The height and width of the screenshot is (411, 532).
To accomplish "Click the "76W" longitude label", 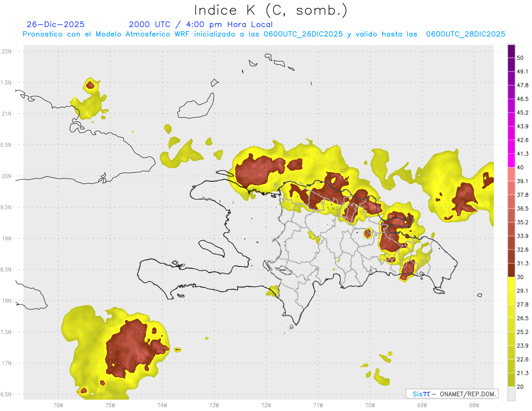I will coord(58,405).
